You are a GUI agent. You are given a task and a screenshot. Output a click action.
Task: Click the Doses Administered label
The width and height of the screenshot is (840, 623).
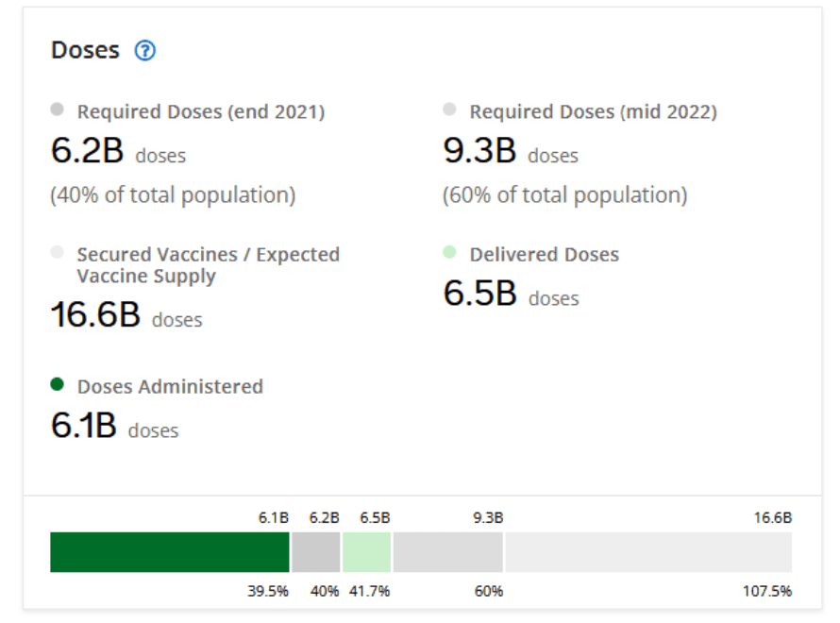[170, 387]
